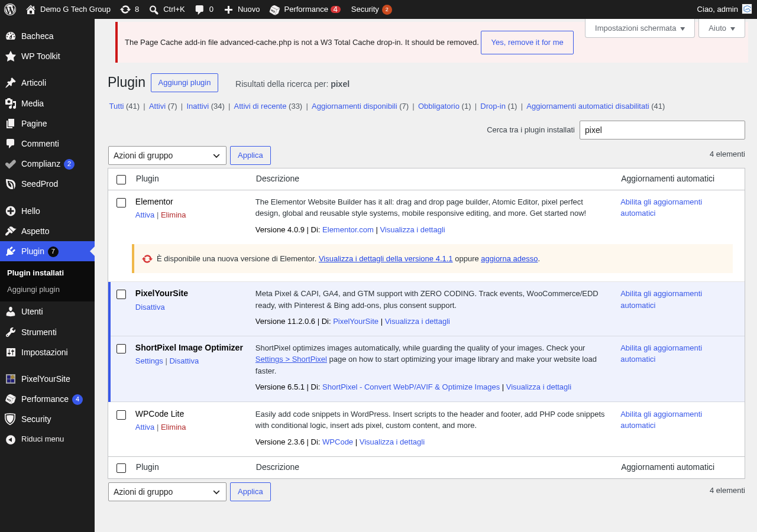Click Aggiungi plugin button beside page title

point(185,83)
